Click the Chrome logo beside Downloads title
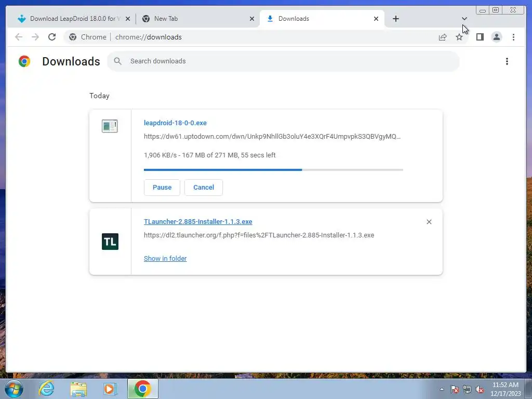 pyautogui.click(x=24, y=61)
